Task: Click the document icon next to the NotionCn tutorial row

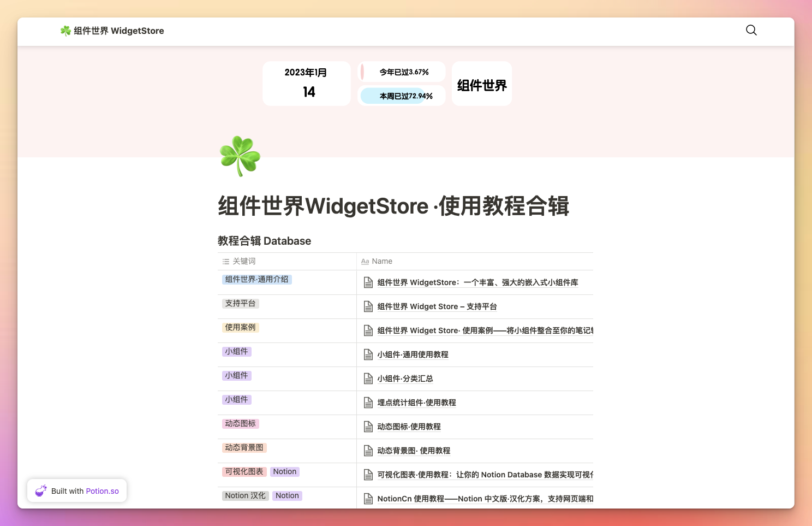Action: click(x=368, y=499)
